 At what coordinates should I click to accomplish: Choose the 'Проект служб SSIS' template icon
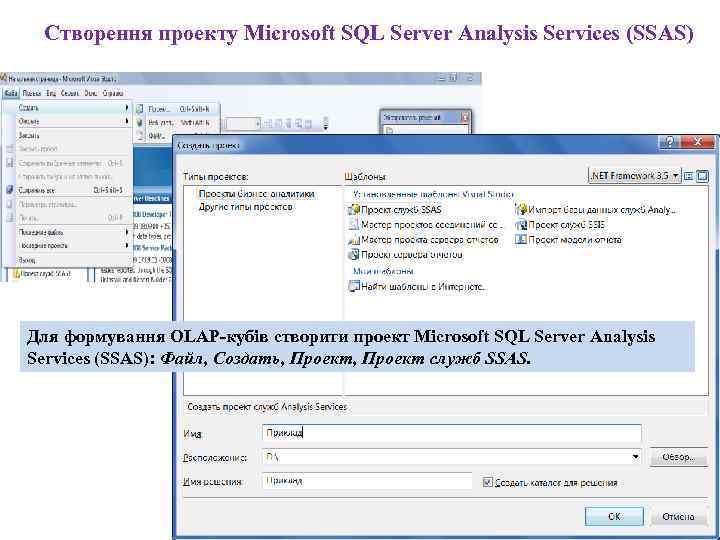[x=521, y=225]
